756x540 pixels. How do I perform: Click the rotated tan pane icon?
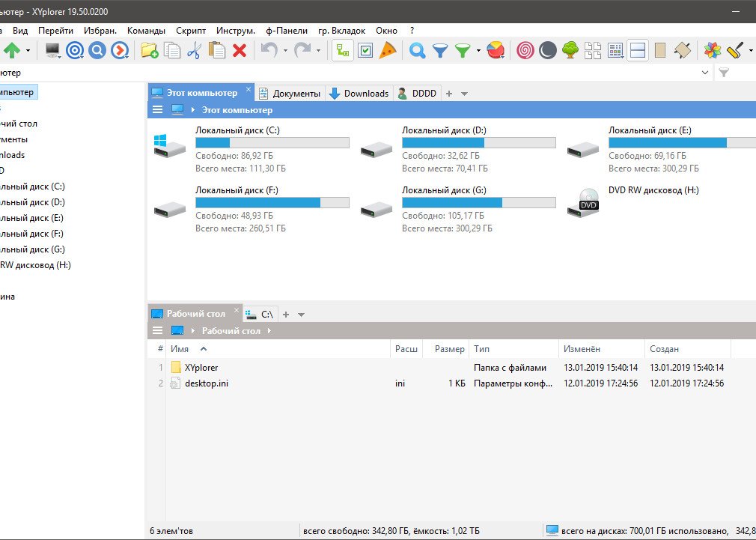tap(682, 50)
